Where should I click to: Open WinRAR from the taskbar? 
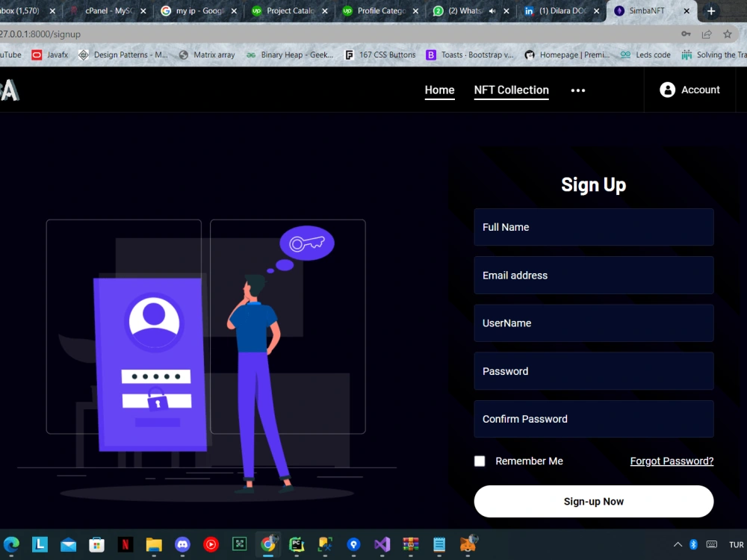(411, 544)
